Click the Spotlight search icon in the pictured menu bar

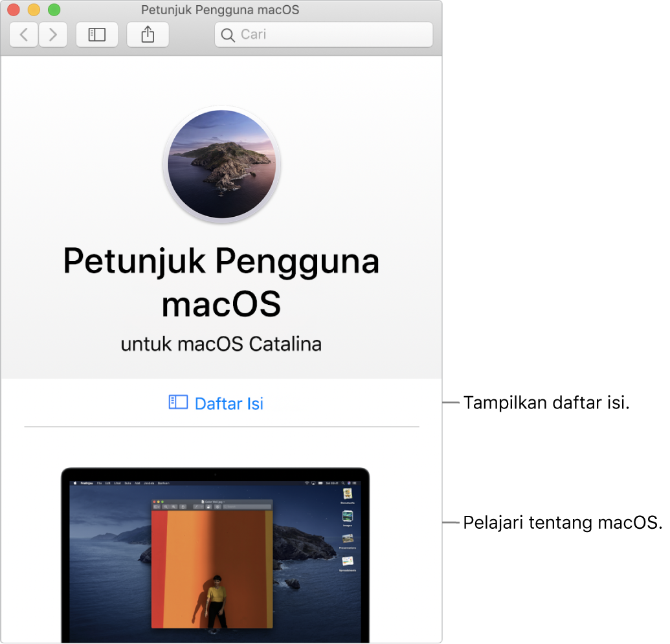tap(343, 483)
